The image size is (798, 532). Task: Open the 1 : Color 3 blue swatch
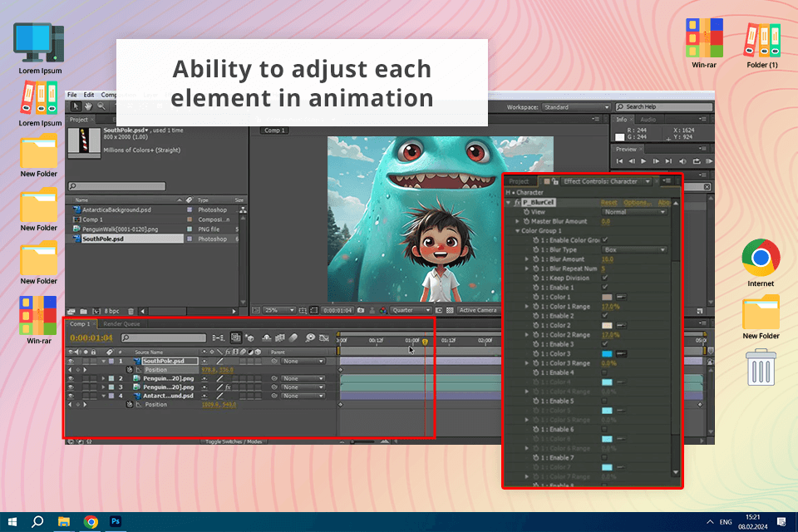pos(607,353)
